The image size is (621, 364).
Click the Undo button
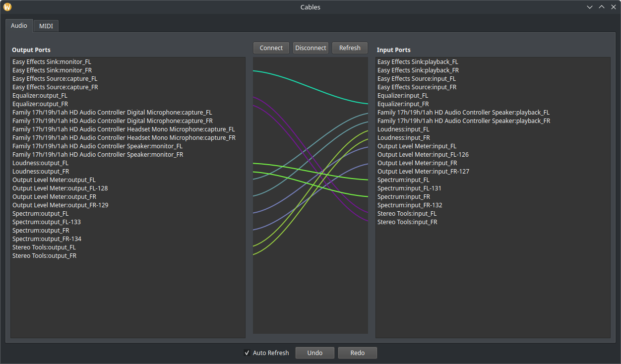coord(314,353)
